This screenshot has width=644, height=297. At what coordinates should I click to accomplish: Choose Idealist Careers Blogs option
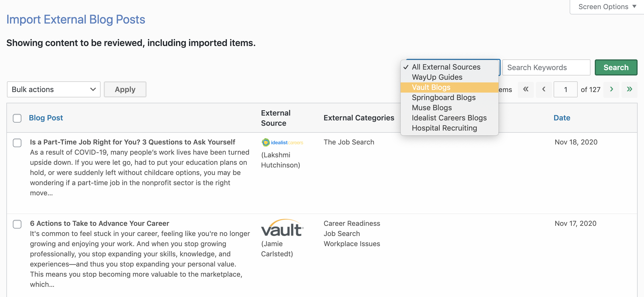[449, 118]
